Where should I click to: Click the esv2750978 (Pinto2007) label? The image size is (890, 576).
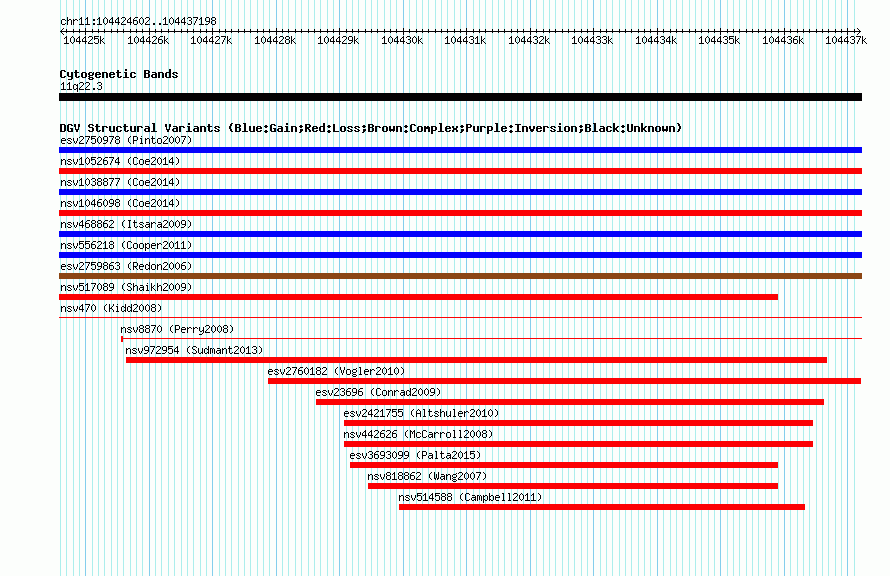pyautogui.click(x=126, y=140)
